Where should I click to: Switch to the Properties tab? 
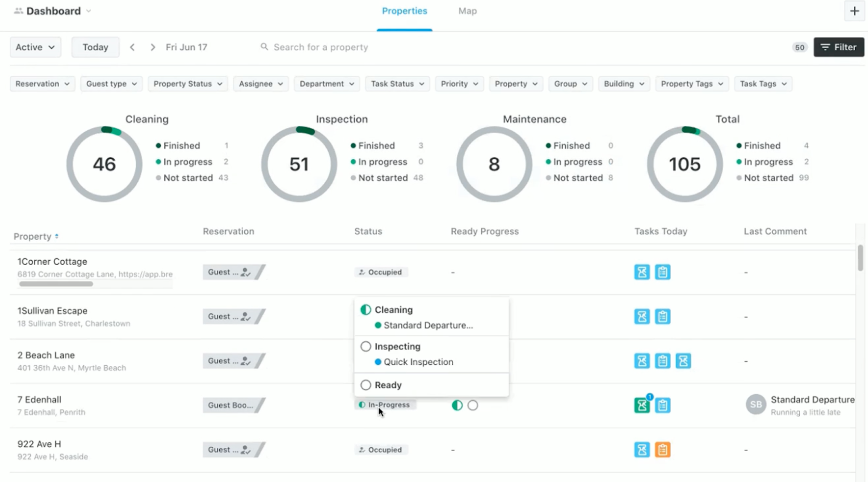pyautogui.click(x=404, y=11)
